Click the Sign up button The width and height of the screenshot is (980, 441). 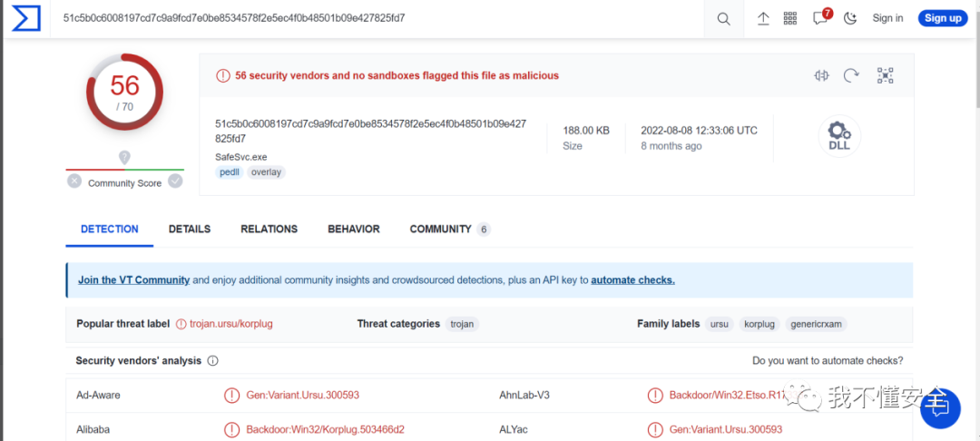click(943, 18)
